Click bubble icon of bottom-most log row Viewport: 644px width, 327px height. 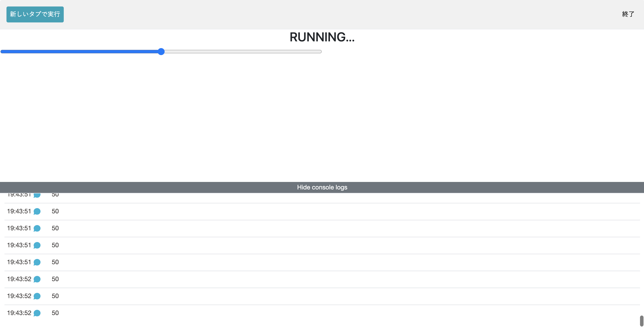tap(37, 313)
